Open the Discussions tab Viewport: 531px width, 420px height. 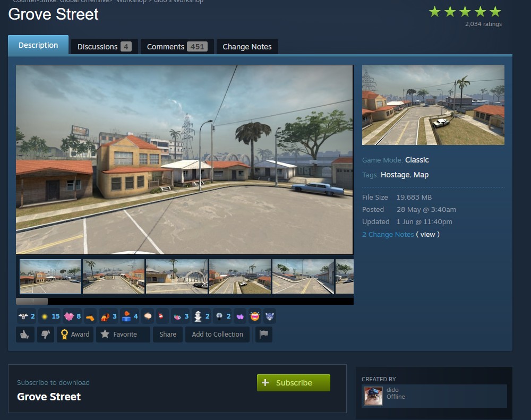(104, 47)
